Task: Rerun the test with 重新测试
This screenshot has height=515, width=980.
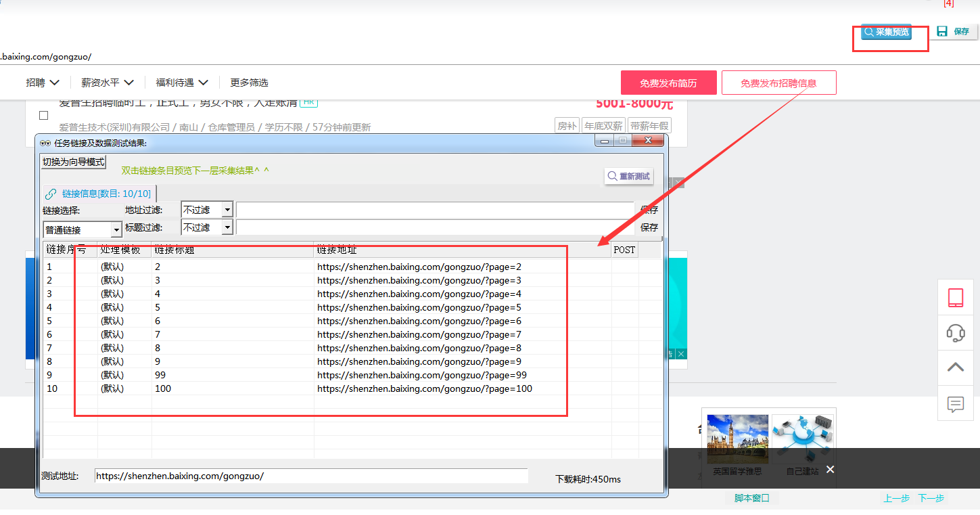Action: [x=629, y=176]
